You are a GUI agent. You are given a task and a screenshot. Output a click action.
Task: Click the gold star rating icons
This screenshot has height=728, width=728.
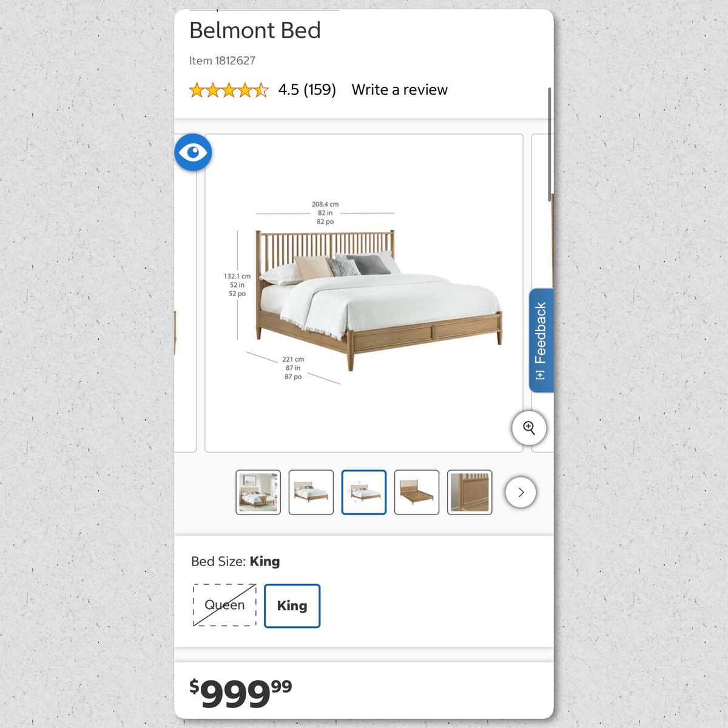pos(228,90)
